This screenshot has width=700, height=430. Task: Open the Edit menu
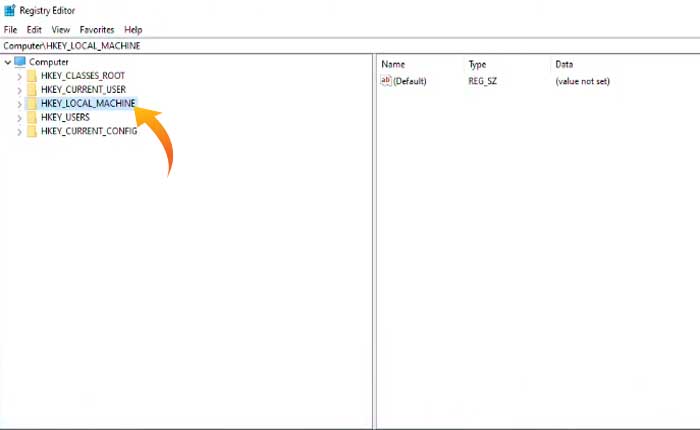(x=34, y=30)
